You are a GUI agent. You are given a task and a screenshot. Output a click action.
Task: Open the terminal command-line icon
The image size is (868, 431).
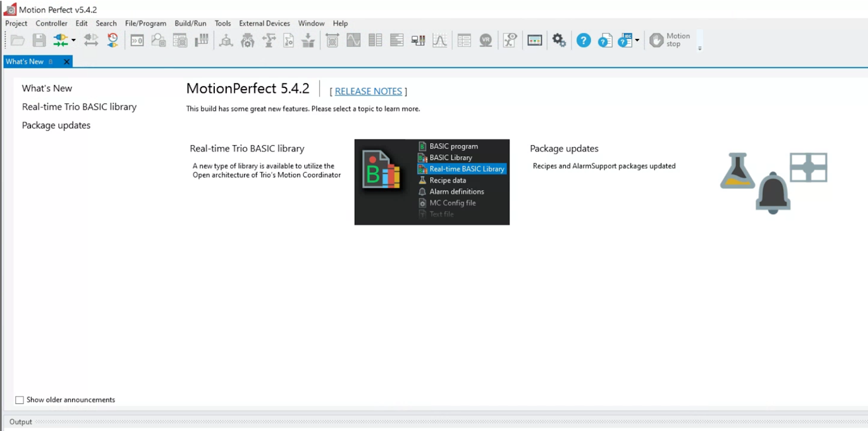137,40
